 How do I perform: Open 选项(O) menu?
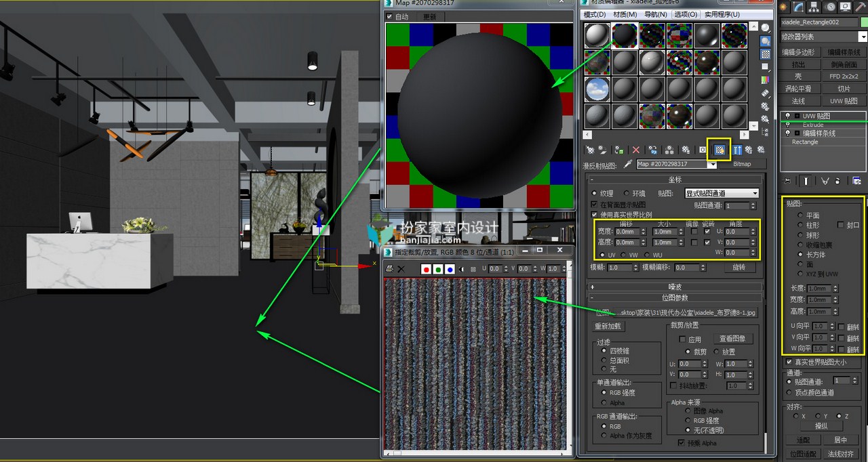click(686, 14)
